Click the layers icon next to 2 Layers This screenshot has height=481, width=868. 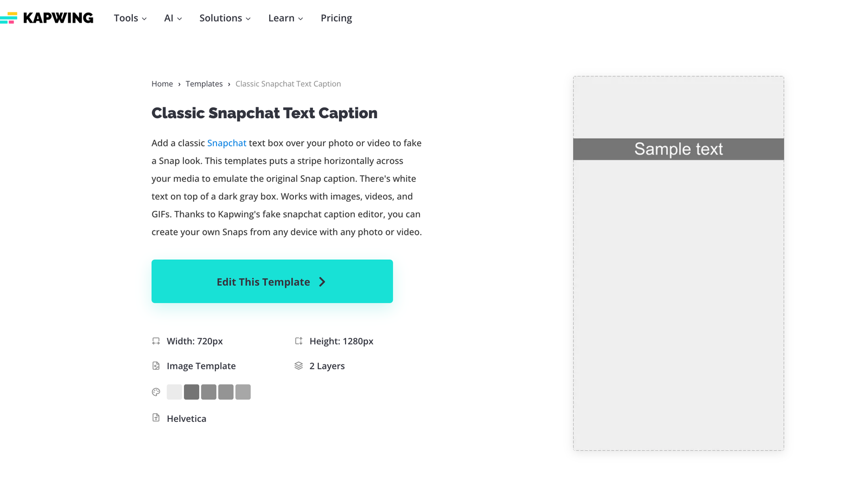click(298, 365)
